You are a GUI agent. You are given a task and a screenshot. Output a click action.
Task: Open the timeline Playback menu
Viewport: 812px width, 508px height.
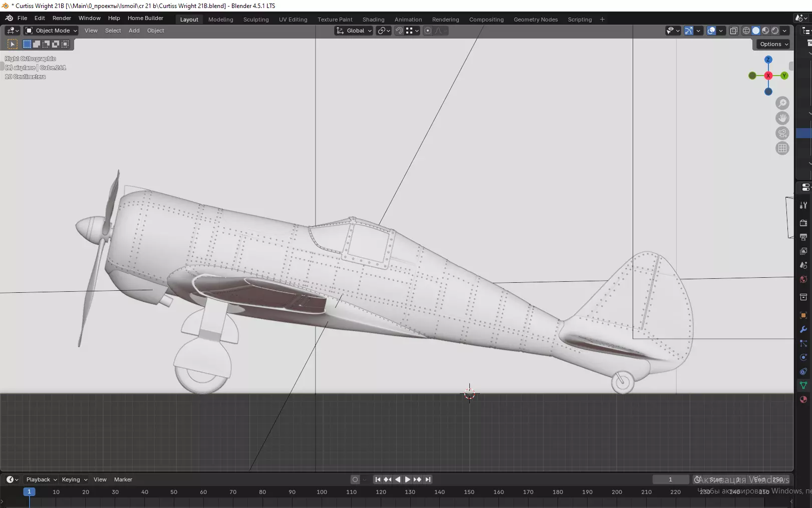(41, 479)
